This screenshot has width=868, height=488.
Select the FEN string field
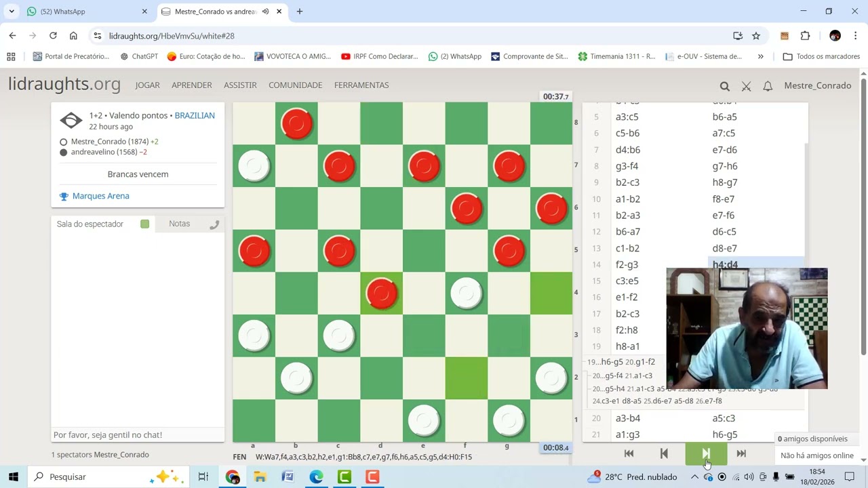click(363, 457)
